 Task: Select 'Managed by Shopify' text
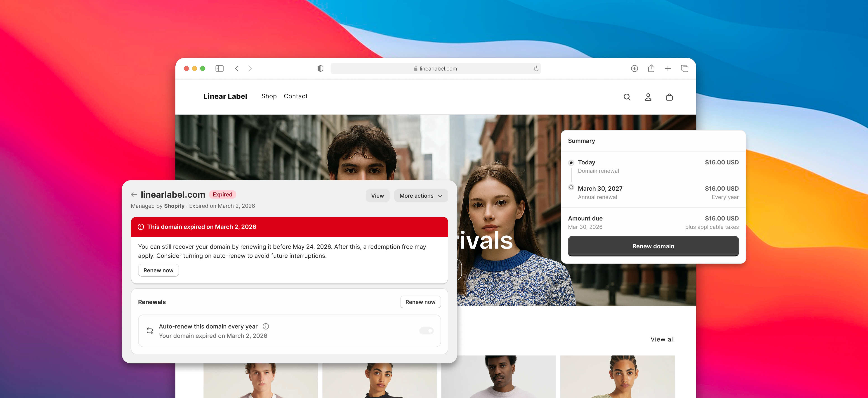tap(158, 206)
